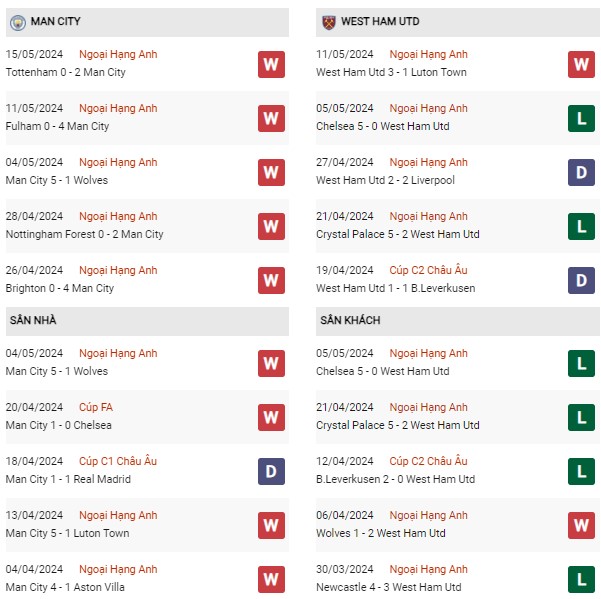Open the Cúp FA competition link
This screenshot has width=601, height=599.
tap(96, 407)
